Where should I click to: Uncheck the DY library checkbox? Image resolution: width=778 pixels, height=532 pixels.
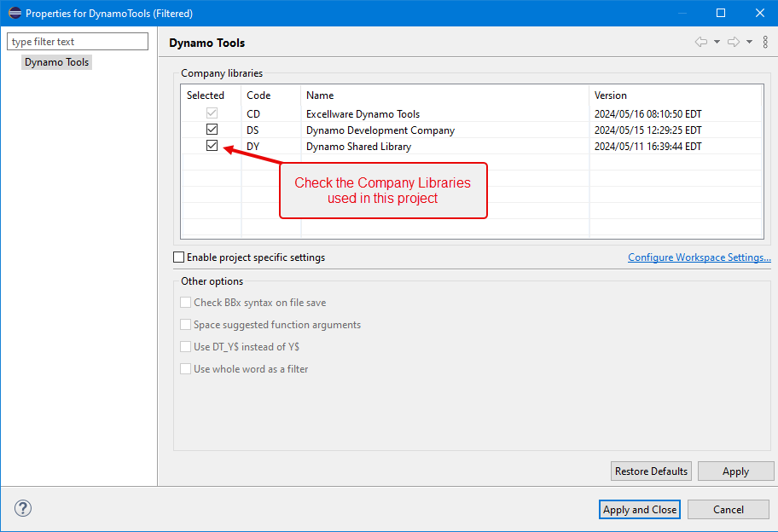point(212,146)
